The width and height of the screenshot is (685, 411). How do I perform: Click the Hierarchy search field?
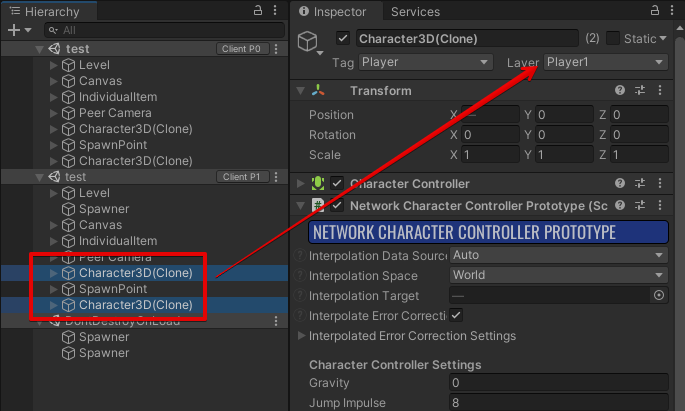164,30
